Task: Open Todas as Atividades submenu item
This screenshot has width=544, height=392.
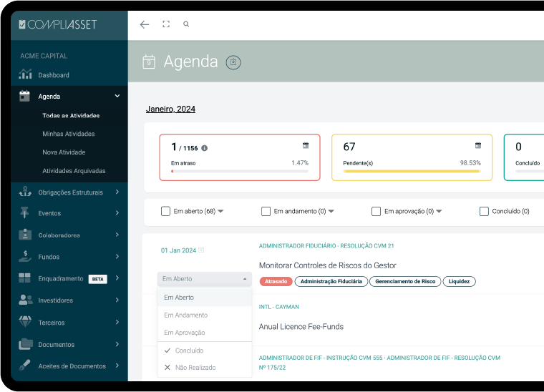Action: pos(71,115)
